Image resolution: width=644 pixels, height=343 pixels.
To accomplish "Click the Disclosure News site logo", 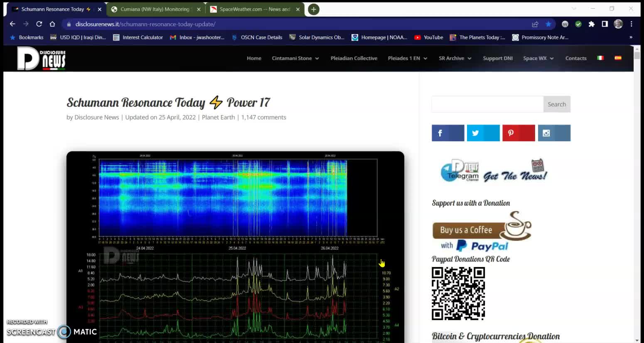I will pyautogui.click(x=42, y=59).
